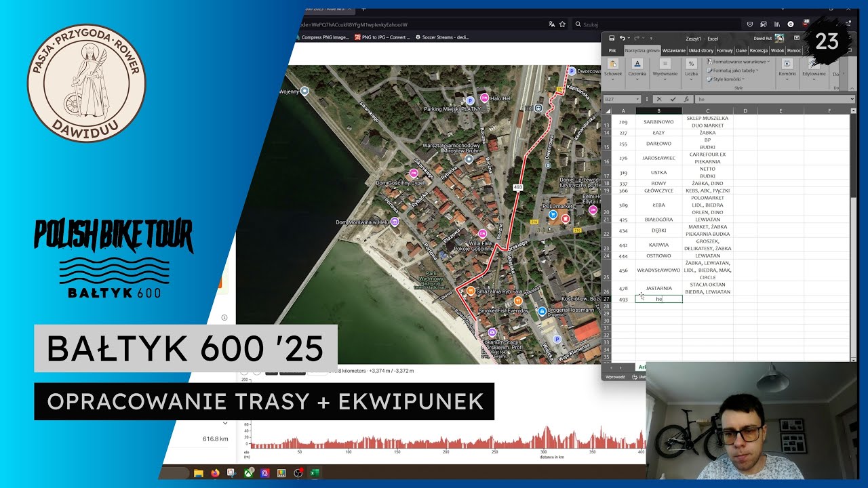Click cell containing USTKA
This screenshot has height=488, width=868.
[x=658, y=172]
